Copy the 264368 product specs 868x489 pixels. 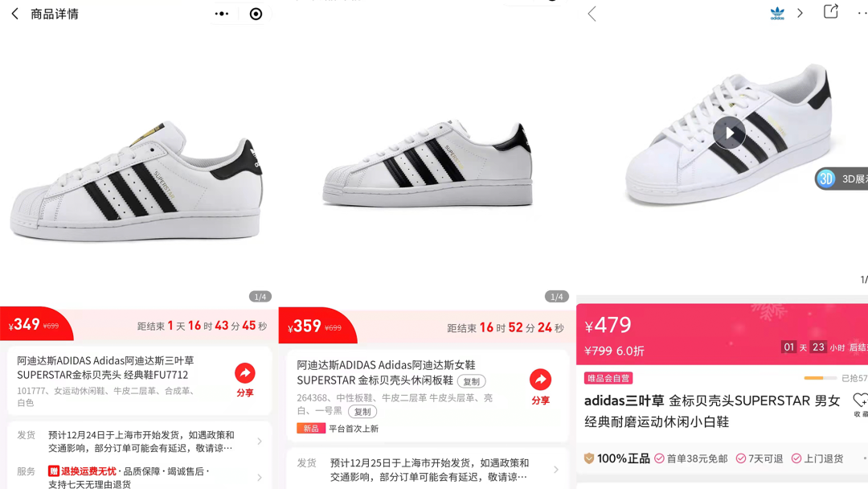(x=362, y=412)
